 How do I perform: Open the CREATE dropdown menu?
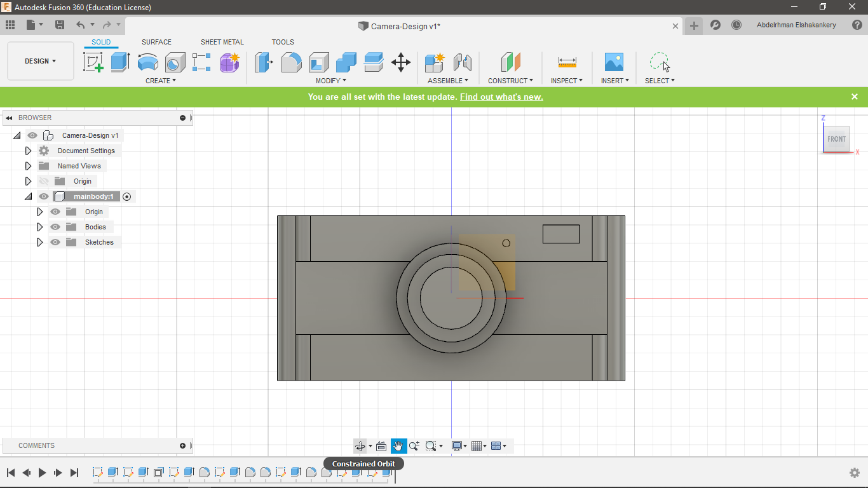tap(161, 81)
